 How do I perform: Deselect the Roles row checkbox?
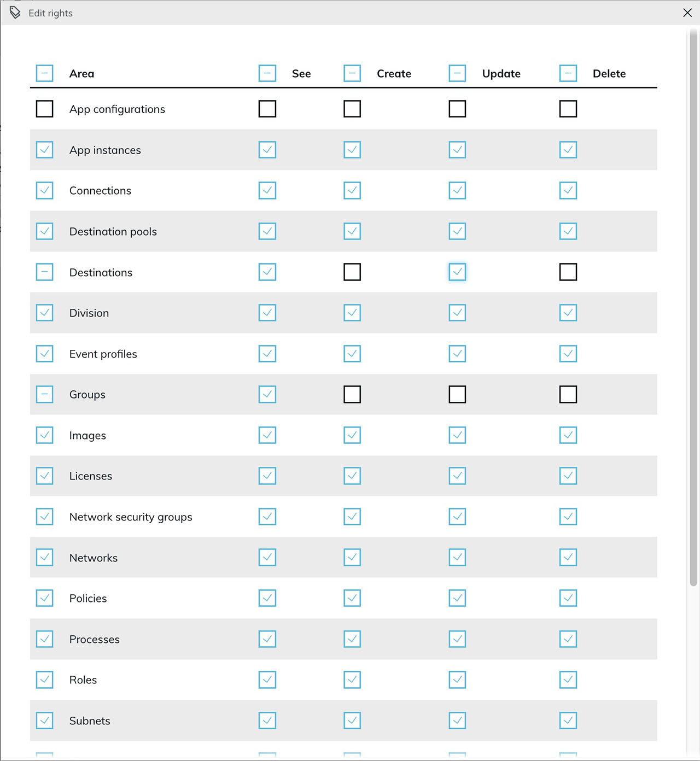(x=44, y=680)
